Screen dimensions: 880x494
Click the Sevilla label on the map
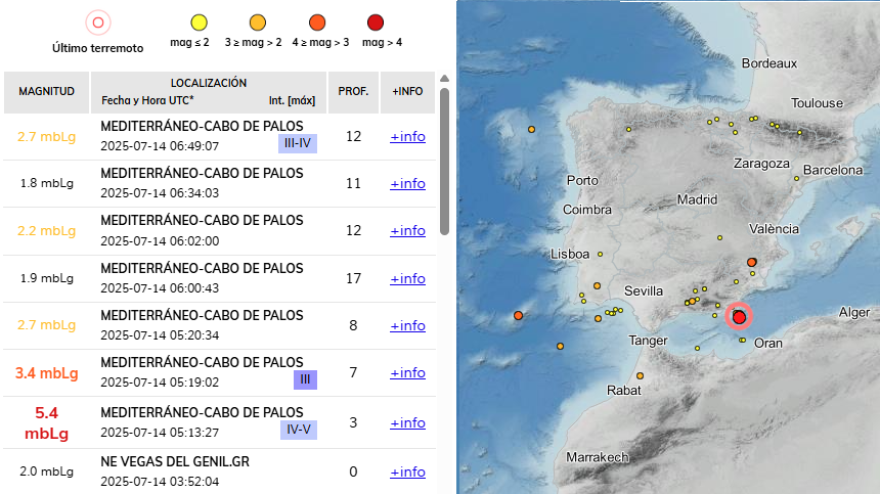point(643,291)
